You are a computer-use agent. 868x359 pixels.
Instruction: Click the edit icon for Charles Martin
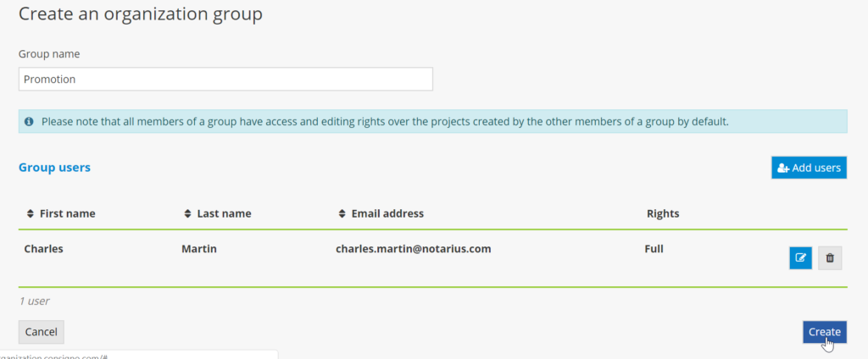[800, 258]
